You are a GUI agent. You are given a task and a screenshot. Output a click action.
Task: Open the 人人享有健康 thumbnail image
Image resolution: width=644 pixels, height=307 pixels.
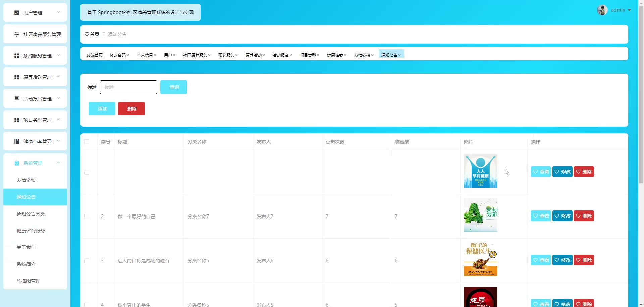(x=481, y=171)
